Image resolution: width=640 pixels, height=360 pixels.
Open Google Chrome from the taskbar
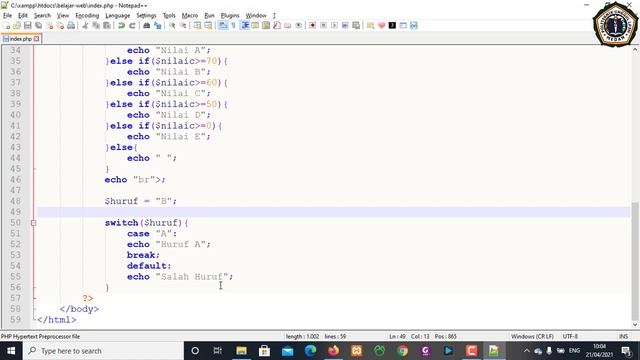coord(402,351)
